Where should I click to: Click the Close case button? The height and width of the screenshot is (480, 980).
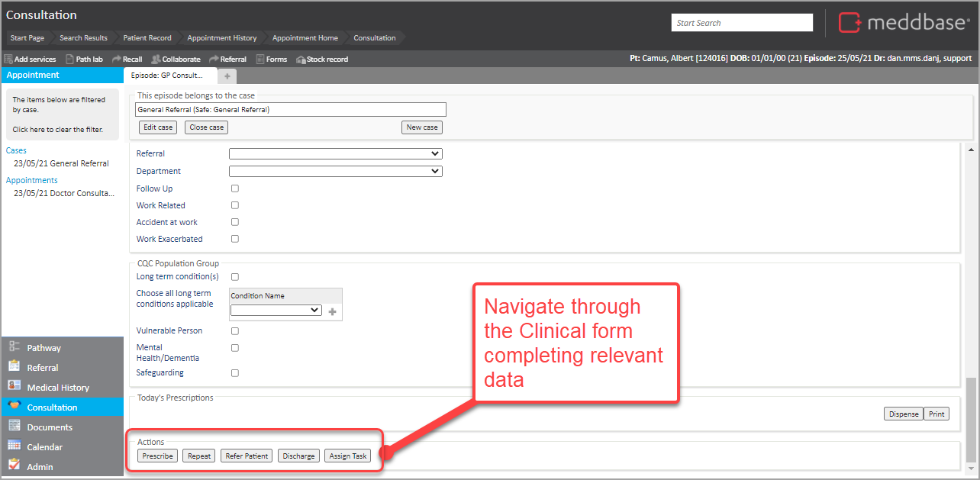click(206, 127)
